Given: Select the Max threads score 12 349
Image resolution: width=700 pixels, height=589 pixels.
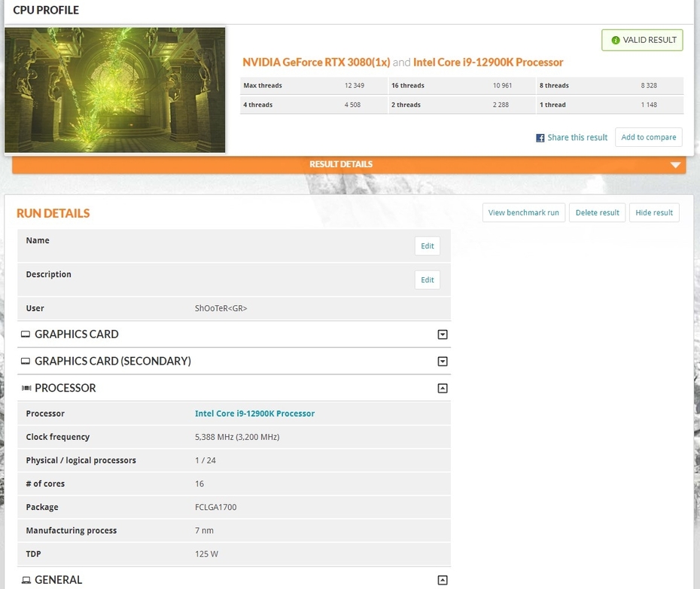Looking at the screenshot, I should tap(354, 85).
